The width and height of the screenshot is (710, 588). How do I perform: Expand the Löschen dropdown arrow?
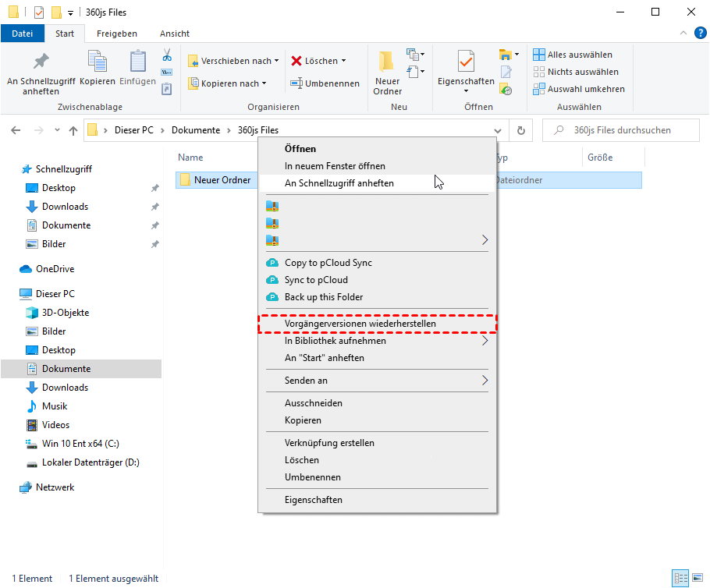coord(343,61)
